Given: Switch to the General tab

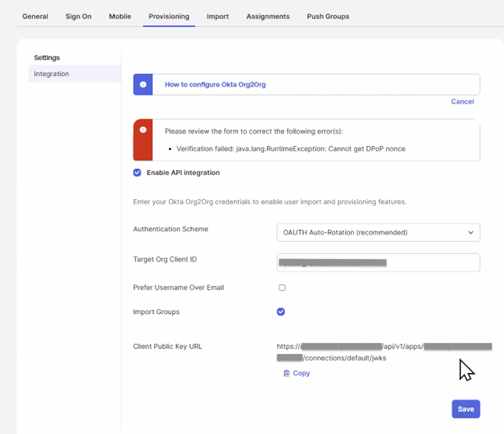Looking at the screenshot, I should click(35, 16).
